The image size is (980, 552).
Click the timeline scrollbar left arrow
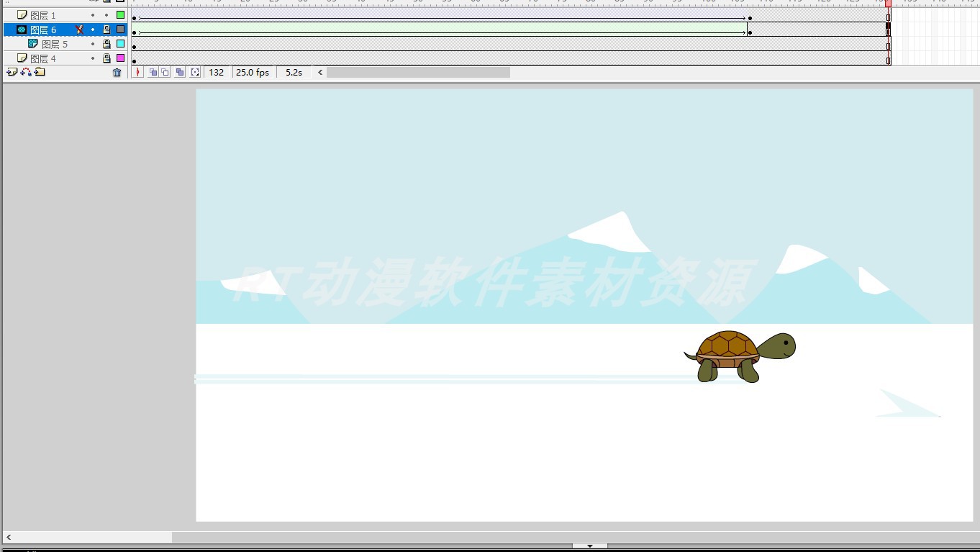[x=320, y=73]
